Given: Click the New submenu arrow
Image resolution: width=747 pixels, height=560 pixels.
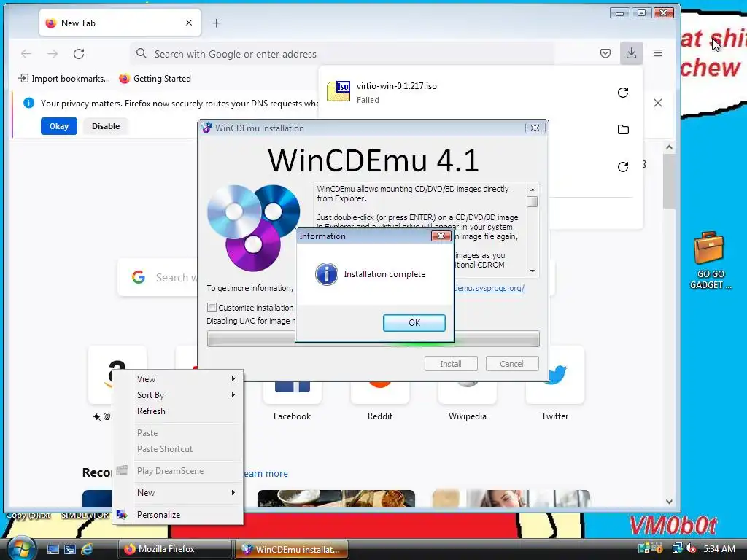Looking at the screenshot, I should tap(233, 492).
